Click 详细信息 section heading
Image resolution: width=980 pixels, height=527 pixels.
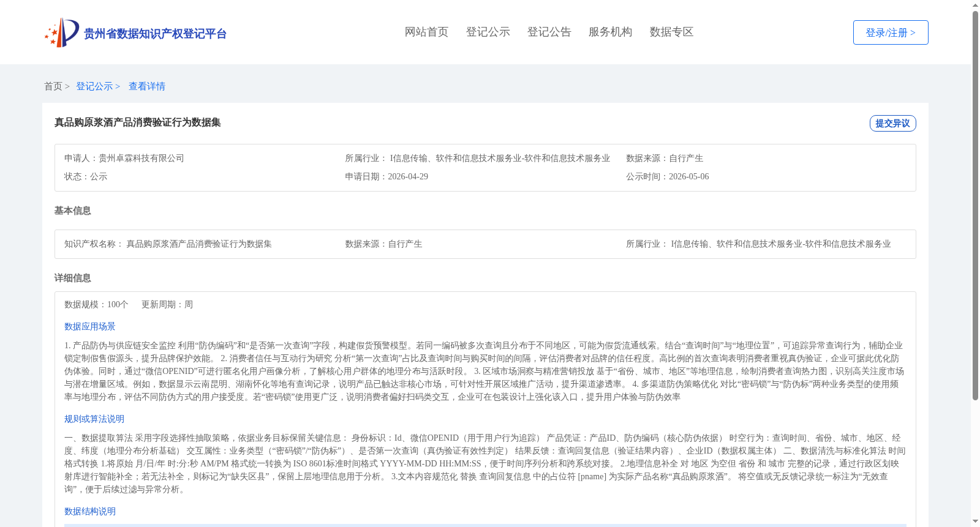tap(73, 278)
